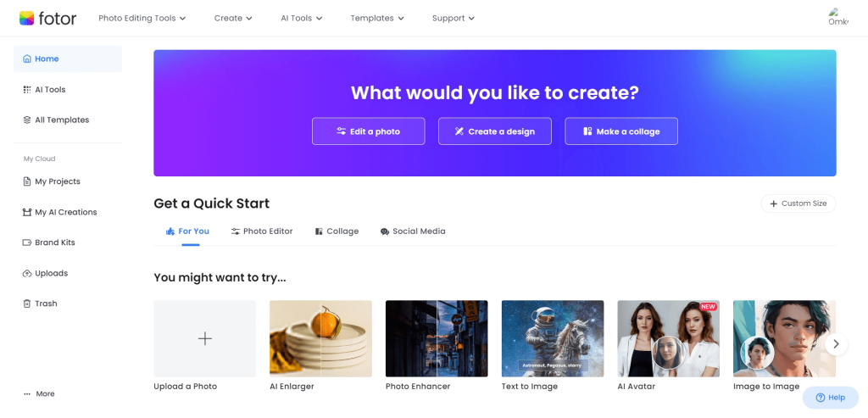Open Brand Kits icon in sidebar
This screenshot has height=418, width=868.
(27, 242)
